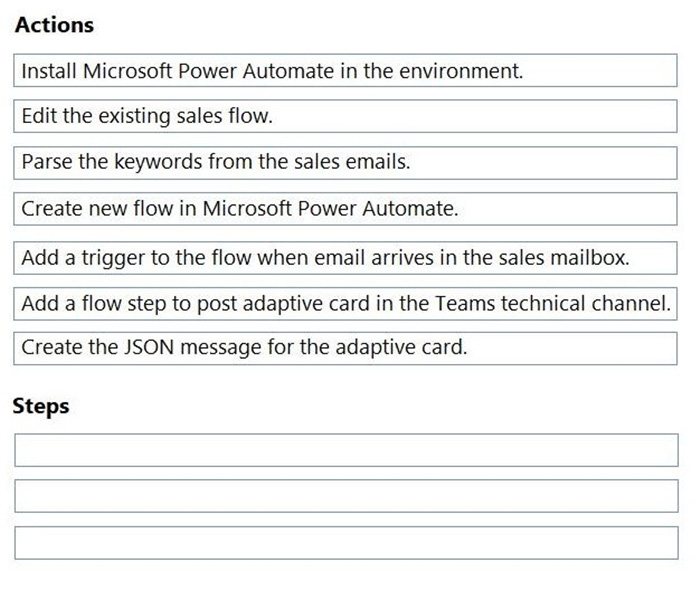Select 'Edit the existing sales flow' action

point(346,116)
